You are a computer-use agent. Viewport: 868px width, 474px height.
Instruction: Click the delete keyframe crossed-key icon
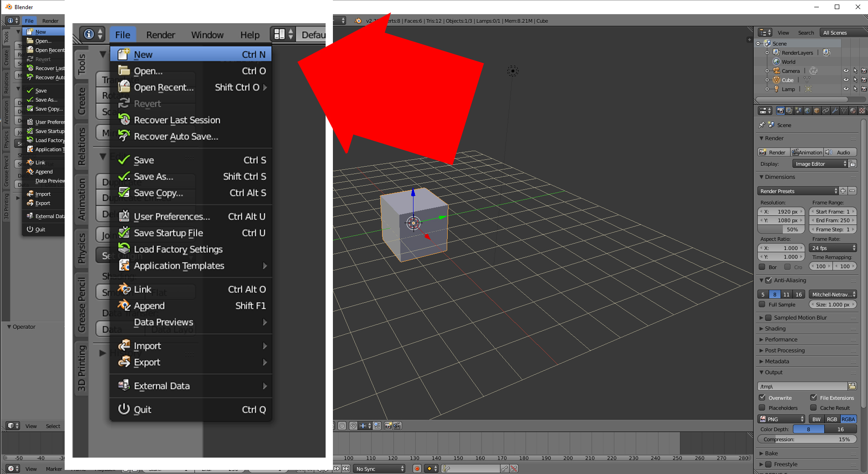click(x=514, y=469)
